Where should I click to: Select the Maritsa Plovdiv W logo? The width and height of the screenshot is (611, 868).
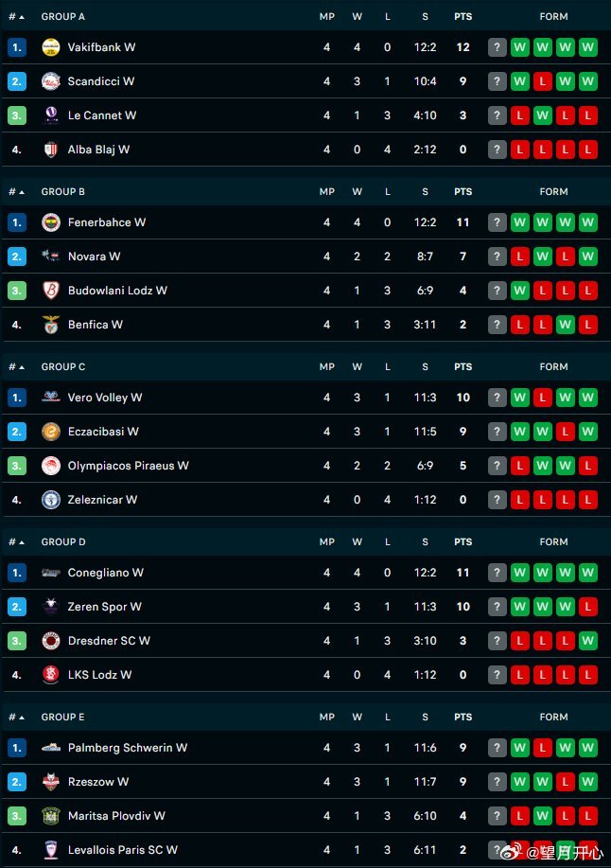point(51,816)
